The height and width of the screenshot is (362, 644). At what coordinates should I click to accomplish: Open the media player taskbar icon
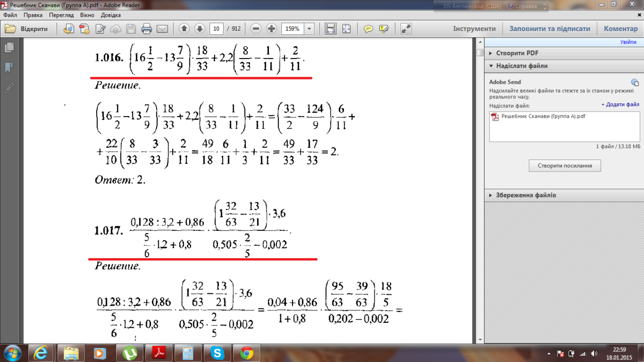(x=100, y=353)
